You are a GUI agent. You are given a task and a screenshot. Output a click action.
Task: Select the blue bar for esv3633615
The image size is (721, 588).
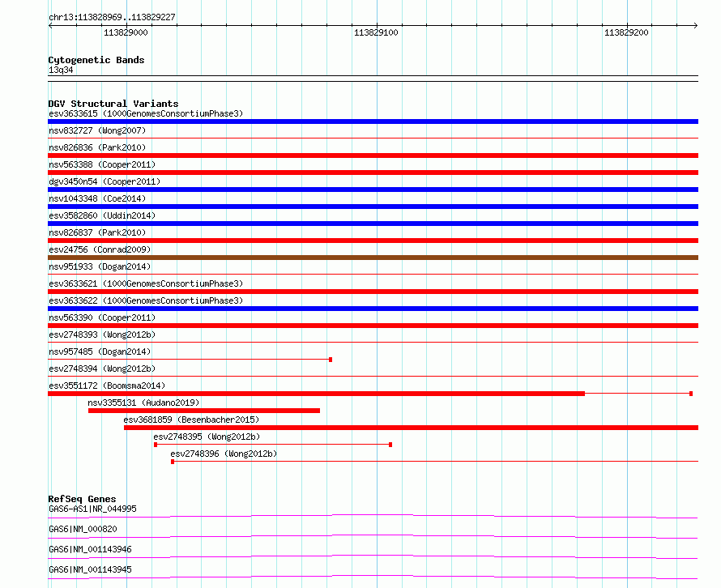(x=373, y=121)
